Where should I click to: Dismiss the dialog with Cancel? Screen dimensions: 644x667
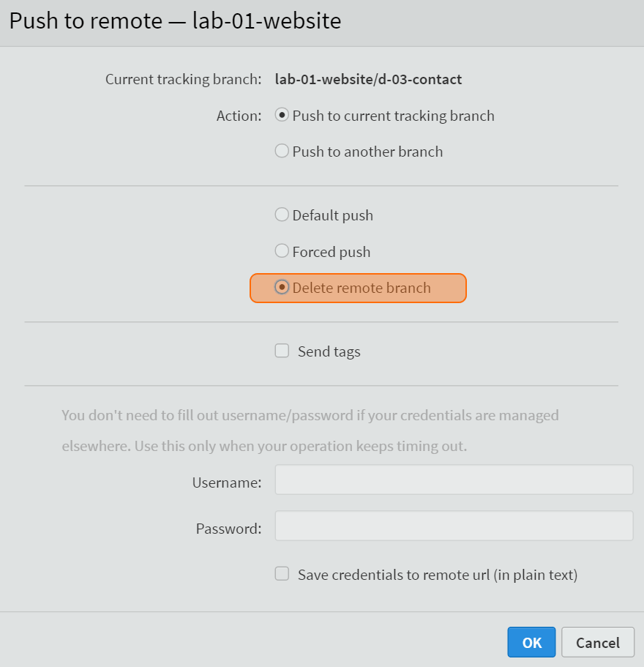pos(598,642)
